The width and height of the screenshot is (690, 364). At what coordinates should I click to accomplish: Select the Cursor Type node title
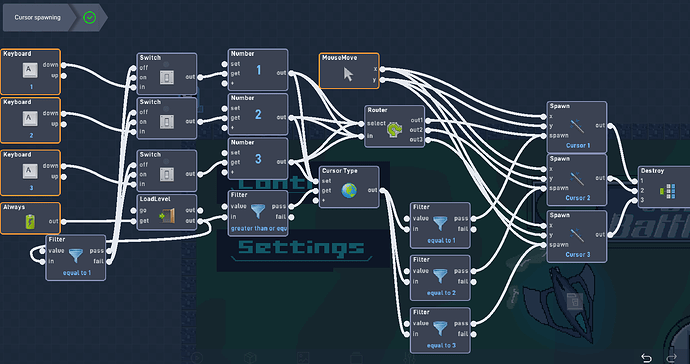pos(340,171)
